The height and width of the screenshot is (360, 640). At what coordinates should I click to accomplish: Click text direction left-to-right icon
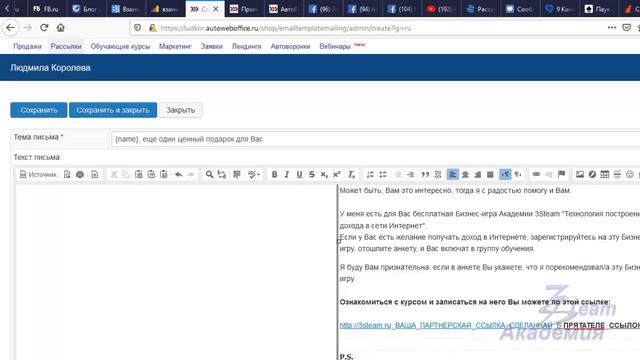click(x=505, y=175)
